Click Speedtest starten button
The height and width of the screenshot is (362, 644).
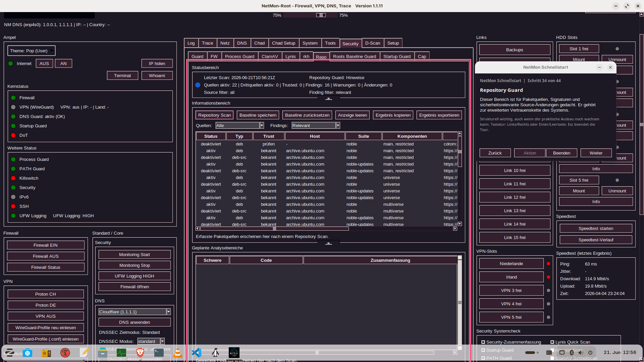[596, 229]
